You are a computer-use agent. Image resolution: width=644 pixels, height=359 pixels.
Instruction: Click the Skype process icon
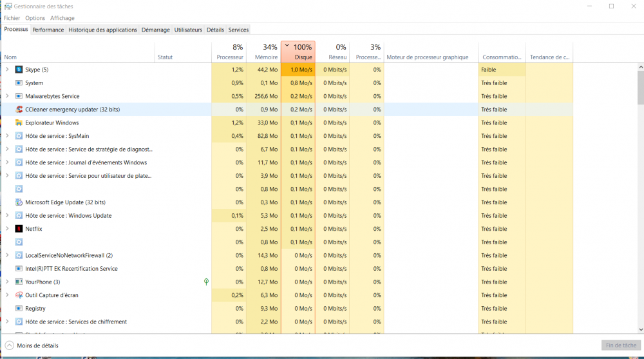[19, 70]
